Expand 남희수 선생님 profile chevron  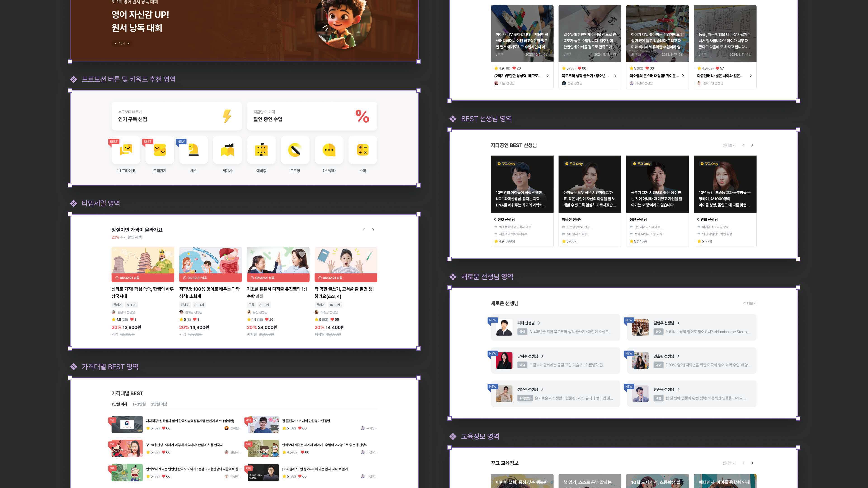542,356
